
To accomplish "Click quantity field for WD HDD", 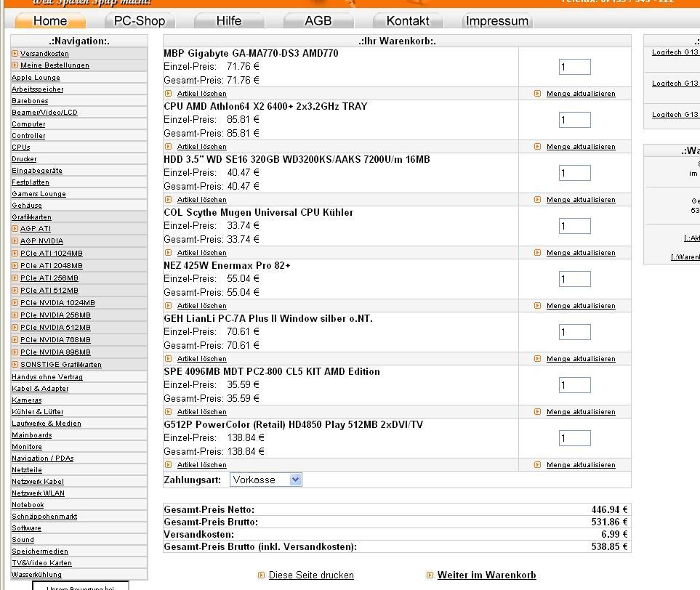I will coord(574,173).
